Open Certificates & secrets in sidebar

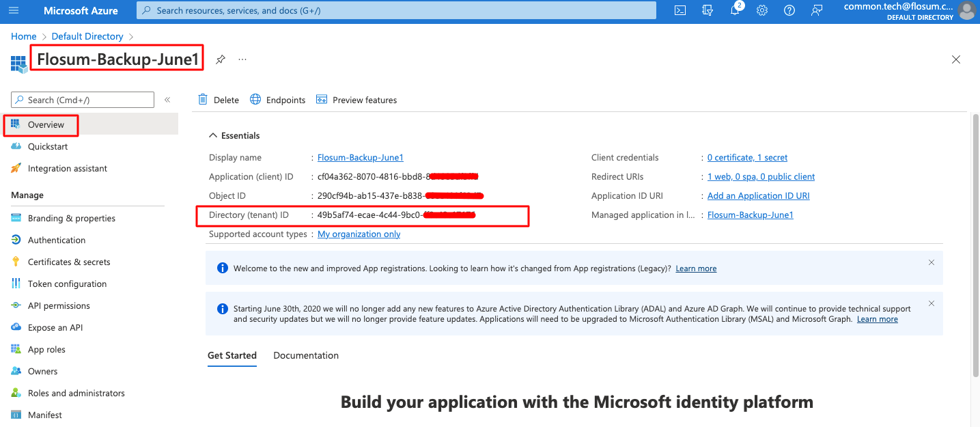tap(68, 262)
